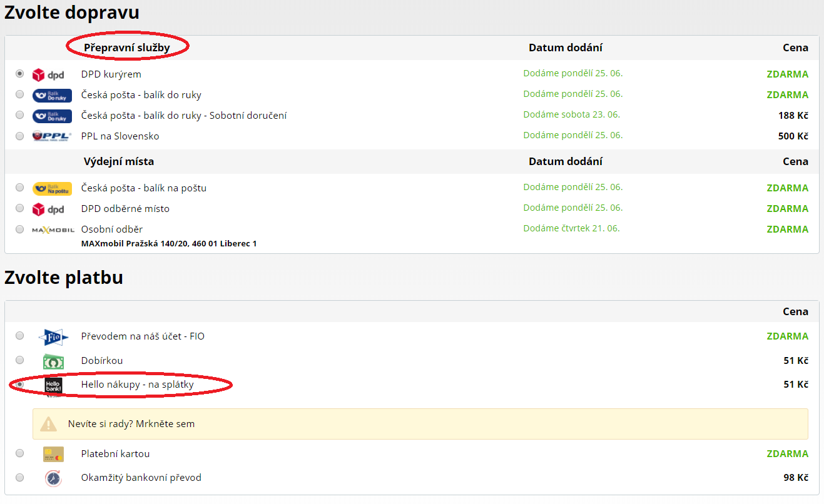Select the PPL na Slovensko radio button

click(20, 136)
